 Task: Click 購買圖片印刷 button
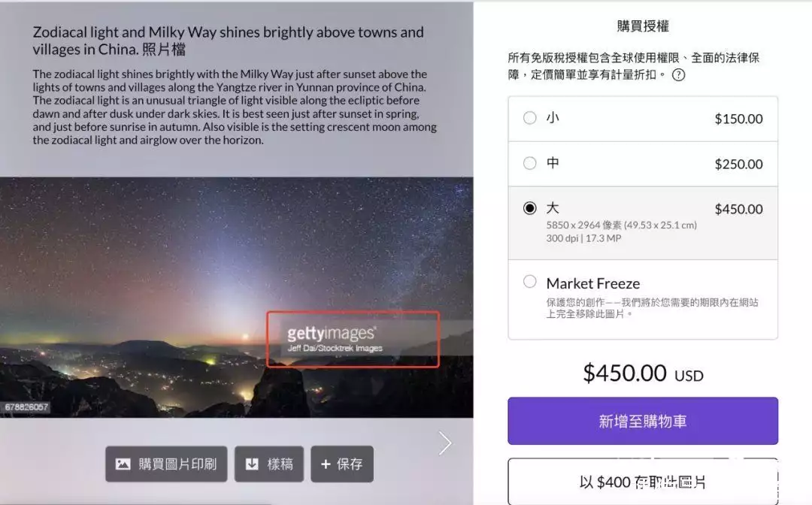(166, 464)
